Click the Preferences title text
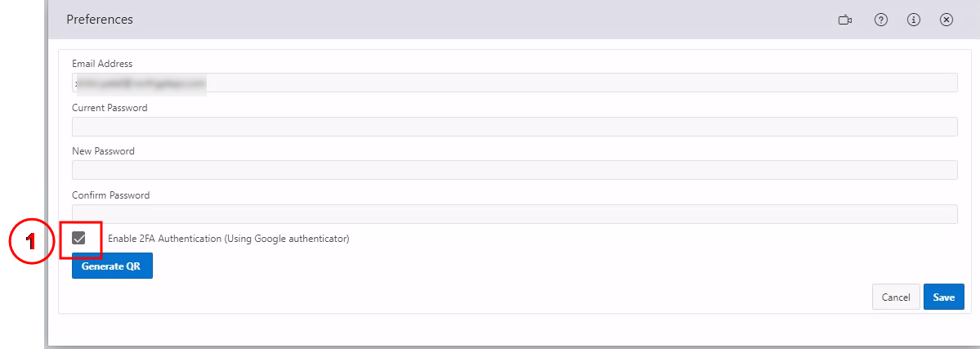 pyautogui.click(x=100, y=20)
